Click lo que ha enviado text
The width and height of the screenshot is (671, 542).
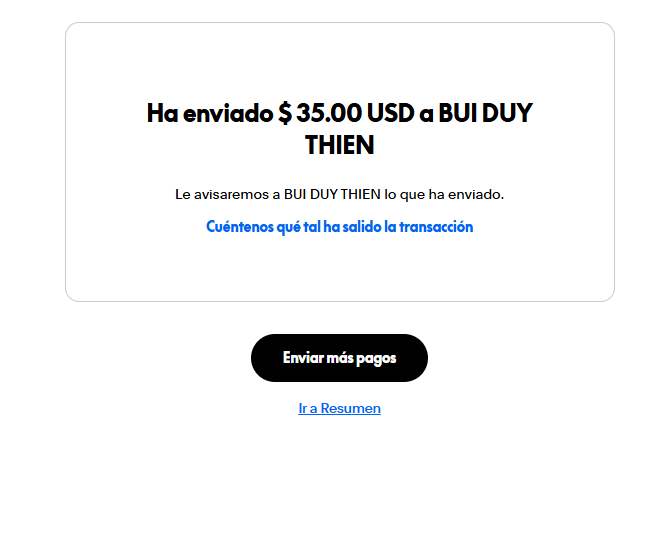444,195
